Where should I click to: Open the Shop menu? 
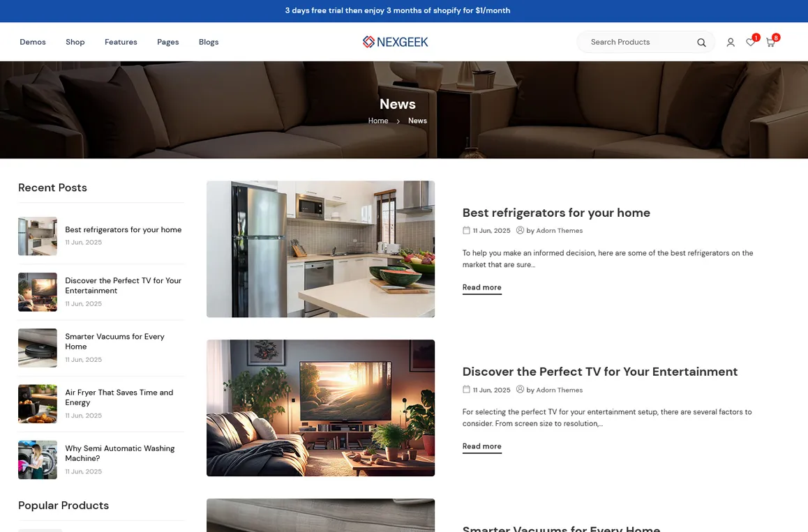75,42
